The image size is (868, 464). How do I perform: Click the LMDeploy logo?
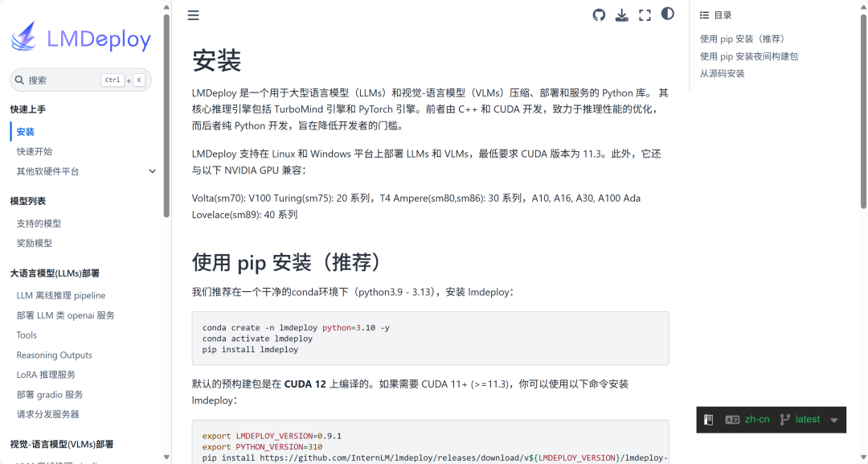81,37
